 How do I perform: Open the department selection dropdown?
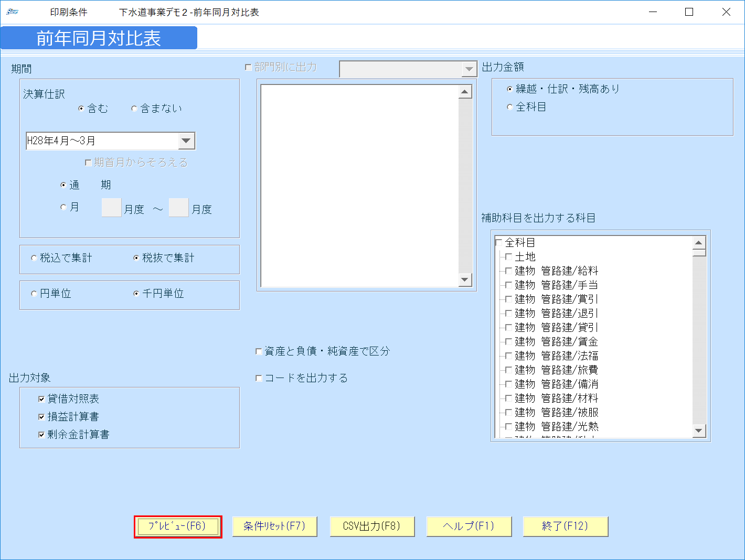(469, 69)
